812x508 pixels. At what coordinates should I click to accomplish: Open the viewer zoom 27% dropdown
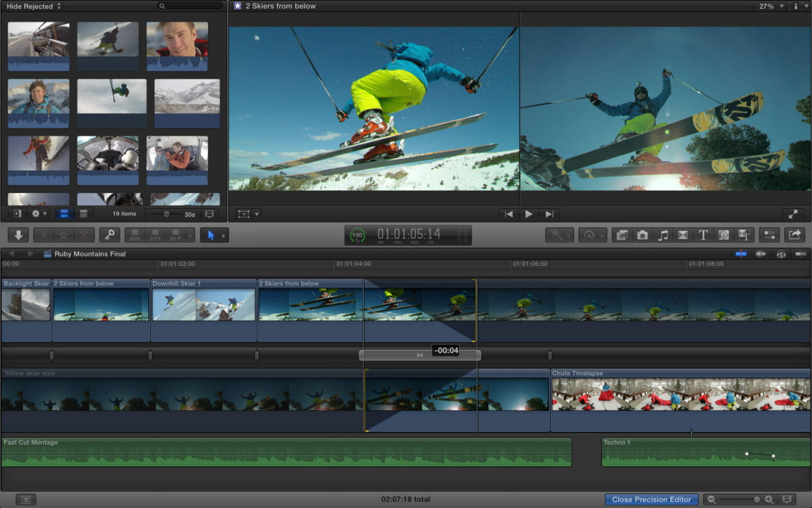[769, 6]
